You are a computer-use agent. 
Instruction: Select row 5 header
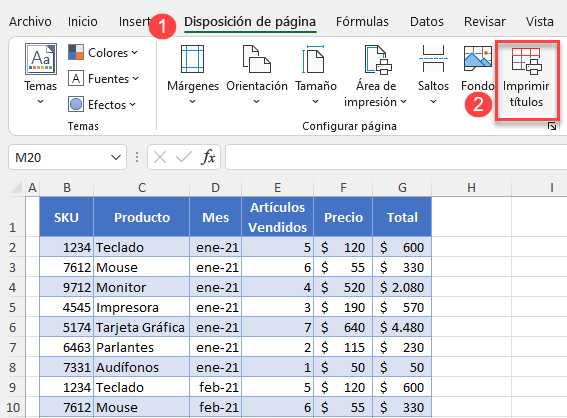(13, 307)
